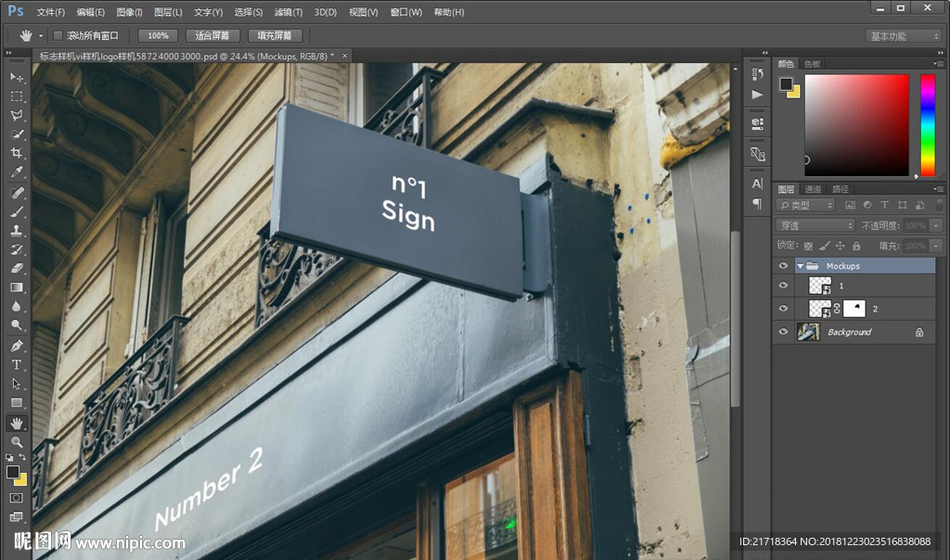Click the lock all layer icon
The image size is (950, 560).
[x=856, y=246]
